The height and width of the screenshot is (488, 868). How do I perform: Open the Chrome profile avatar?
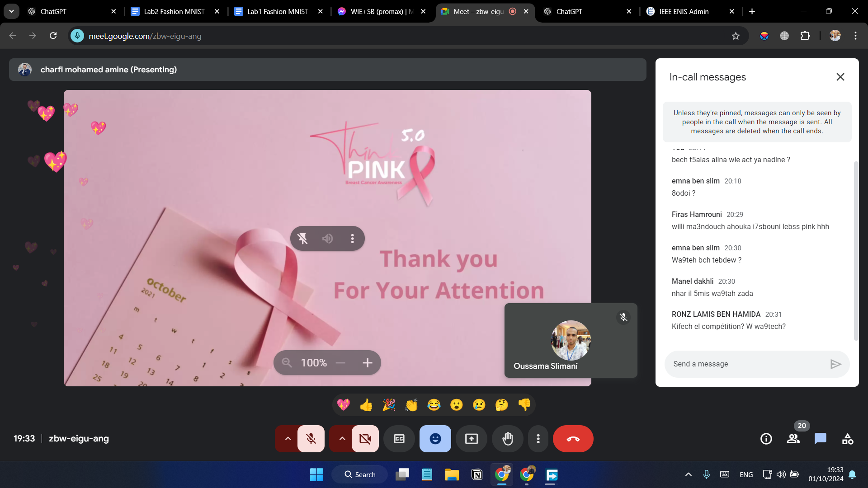(835, 36)
